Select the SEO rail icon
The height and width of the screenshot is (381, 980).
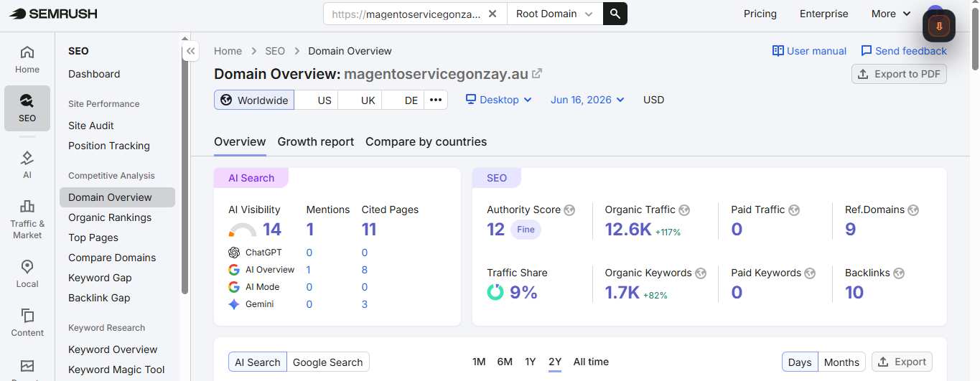point(27,108)
